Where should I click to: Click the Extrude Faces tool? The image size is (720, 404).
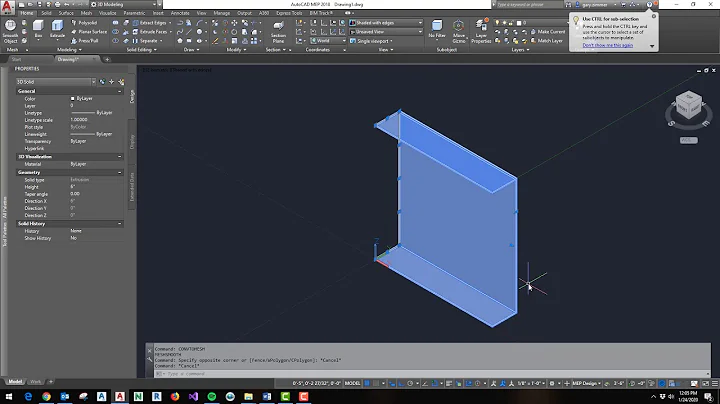click(x=150, y=32)
